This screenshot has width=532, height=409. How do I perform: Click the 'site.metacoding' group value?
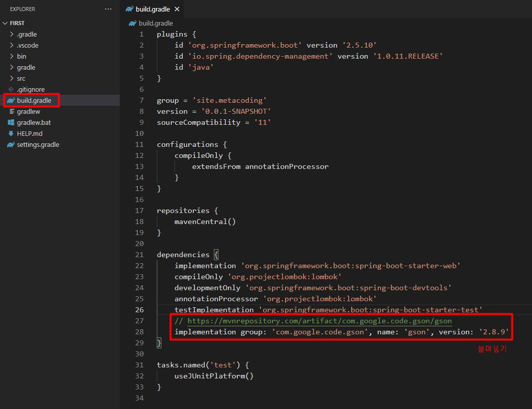tap(229, 100)
